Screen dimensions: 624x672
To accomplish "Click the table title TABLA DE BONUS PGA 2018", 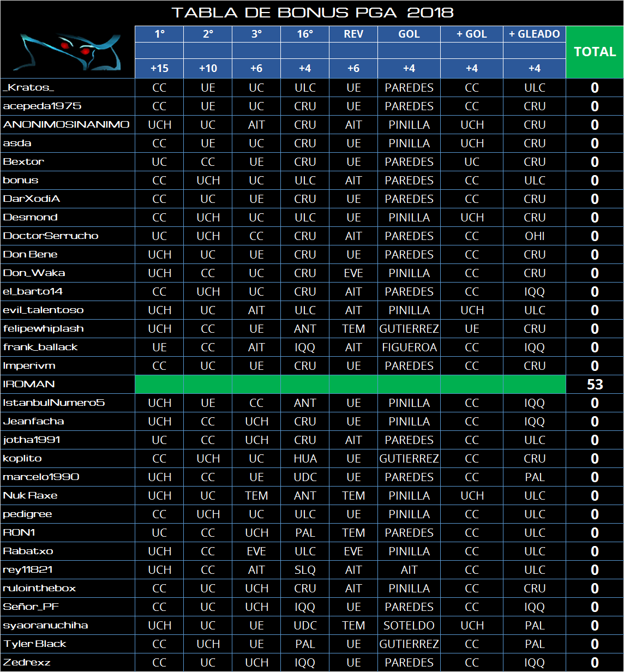I will tap(312, 13).
